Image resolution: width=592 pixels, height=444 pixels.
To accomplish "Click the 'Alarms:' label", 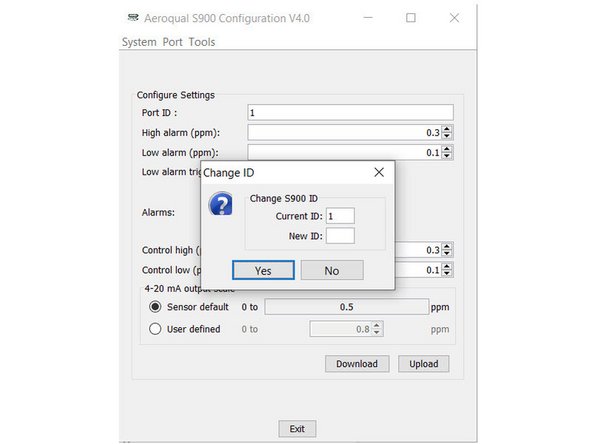I will click(x=158, y=212).
